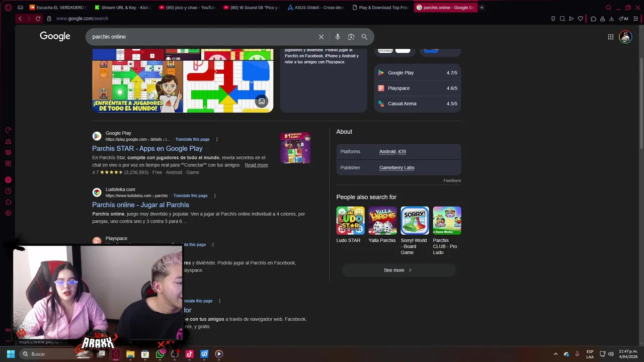Screen dimensions: 644x362
Task: Click the Feedback link under About
Action: tap(452, 180)
